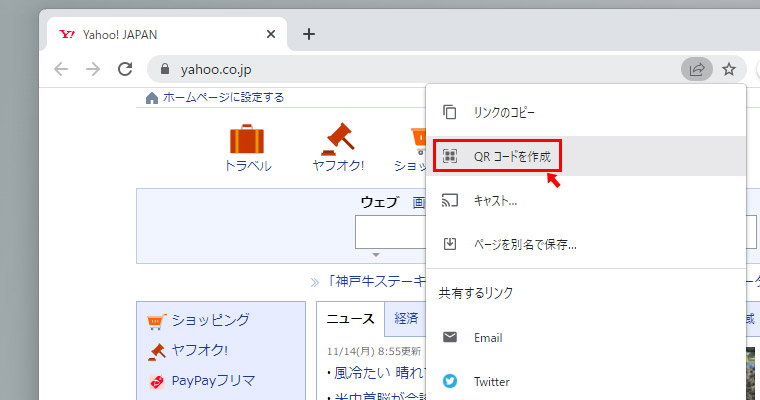Click the ショッピング cart icon in the sidebar
Viewport: 760px width, 400px height.
point(157,321)
